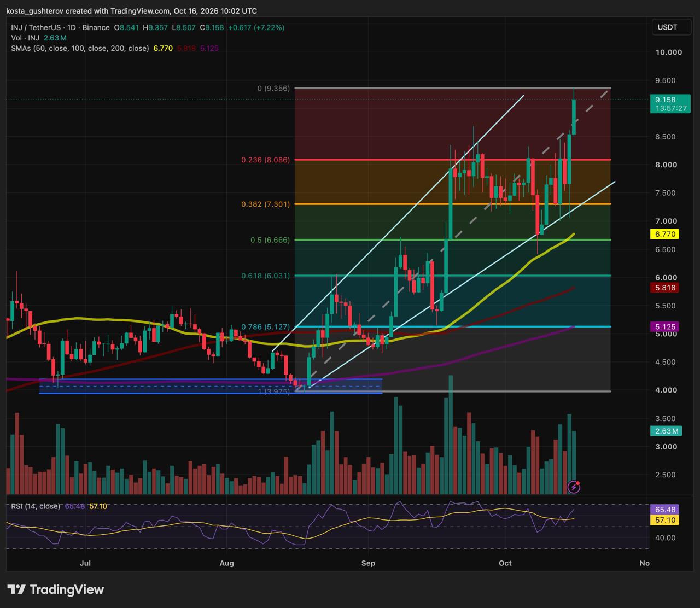The image size is (700, 608).
Task: Select the 0.5 (6.666) Fibonacci level label
Action: [x=270, y=240]
